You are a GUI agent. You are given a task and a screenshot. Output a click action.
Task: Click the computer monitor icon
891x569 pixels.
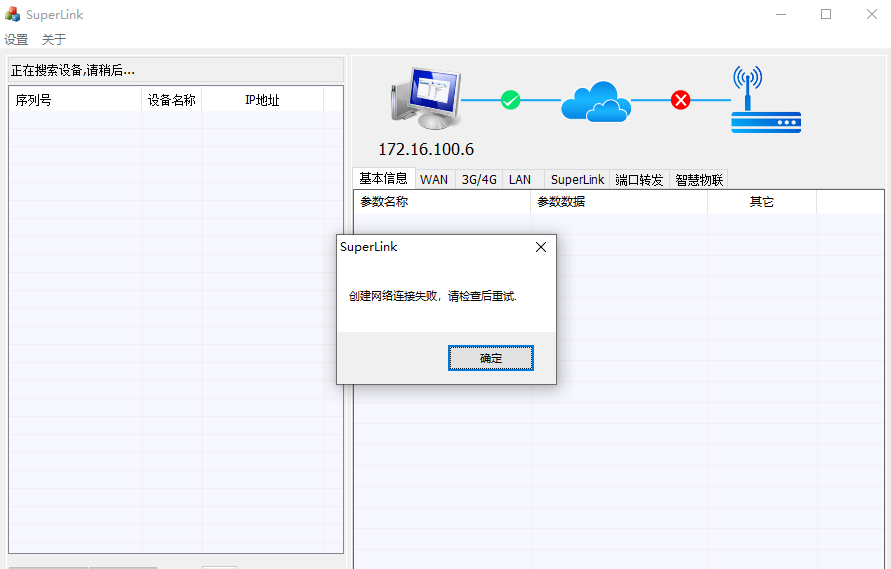(425, 98)
